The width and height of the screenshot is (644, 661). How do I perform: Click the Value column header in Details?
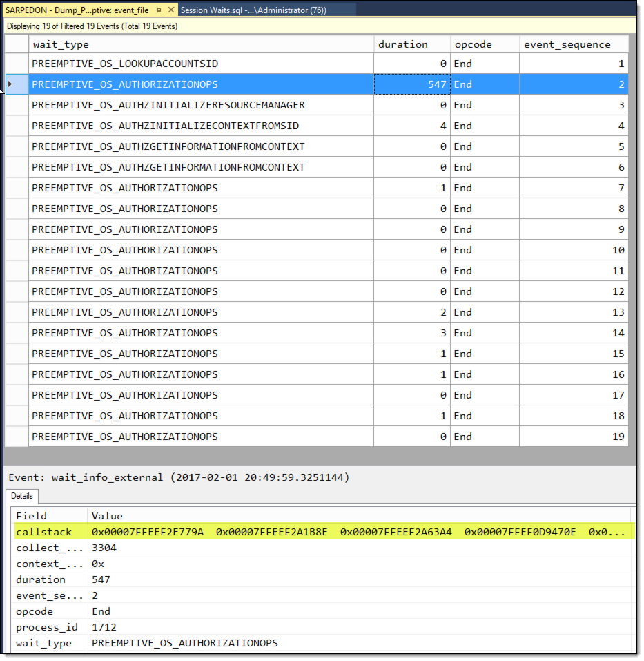[x=360, y=516]
